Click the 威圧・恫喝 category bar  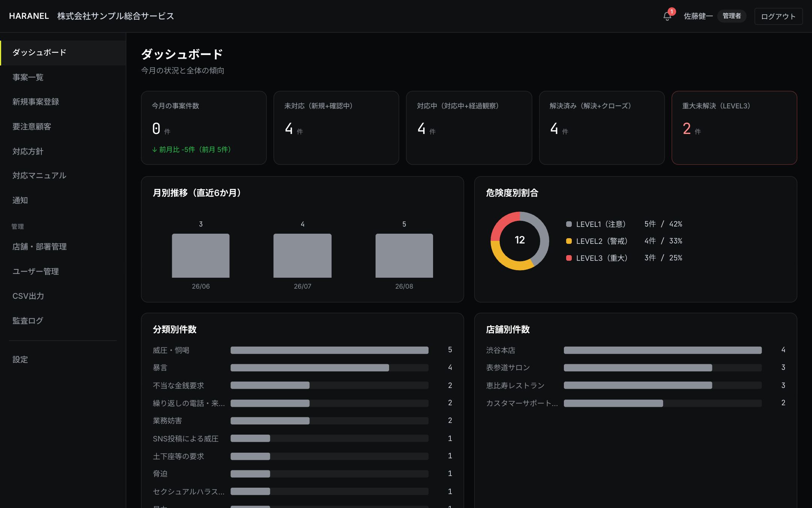tap(329, 350)
